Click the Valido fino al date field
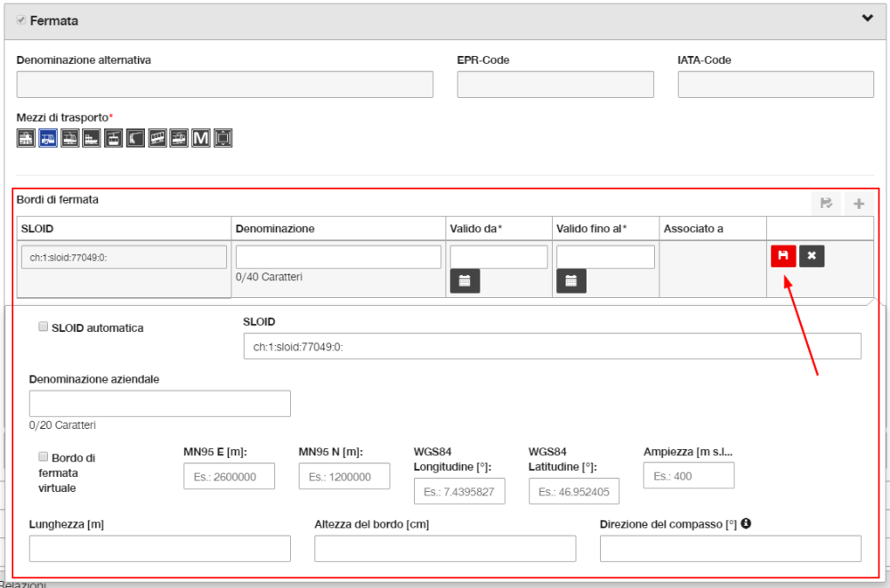Image resolution: width=890 pixels, height=588 pixels. [605, 257]
